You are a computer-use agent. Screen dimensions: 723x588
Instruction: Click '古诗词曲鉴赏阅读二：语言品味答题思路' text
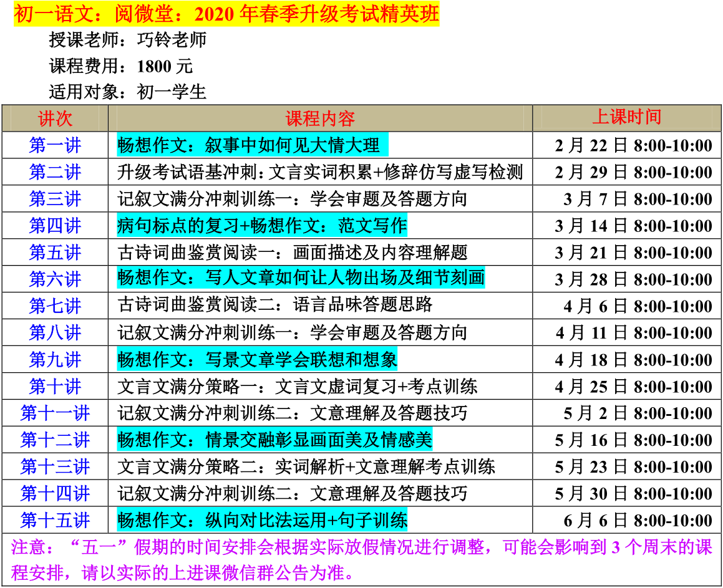point(274,306)
